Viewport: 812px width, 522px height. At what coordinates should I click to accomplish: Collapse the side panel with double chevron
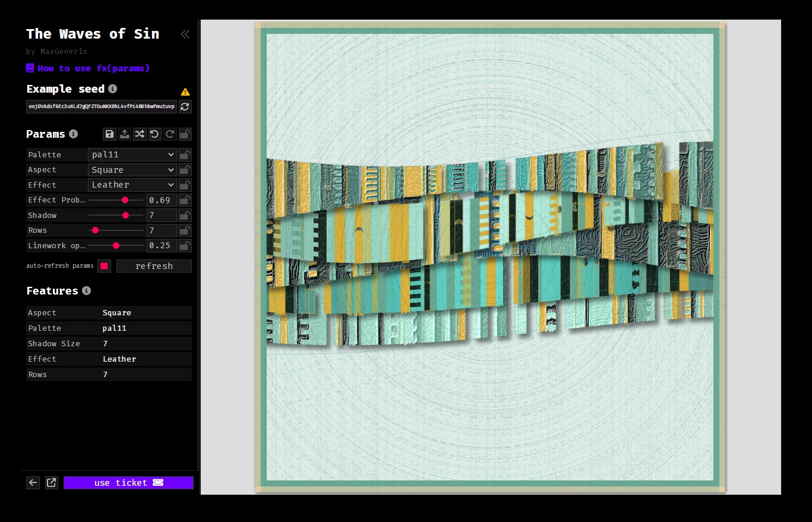tap(185, 34)
